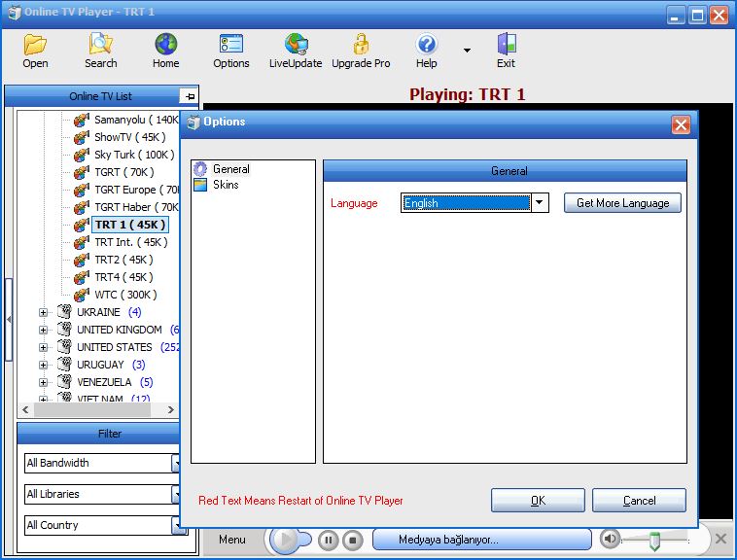The image size is (737, 560).
Task: Click TV list scroll left arrow
Action: pyautogui.click(x=25, y=409)
